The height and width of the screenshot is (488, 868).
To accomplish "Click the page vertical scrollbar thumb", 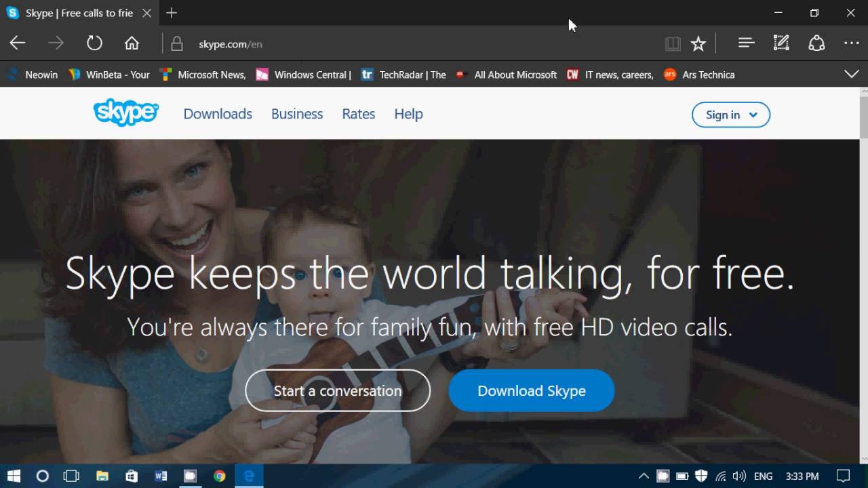I will [863, 117].
